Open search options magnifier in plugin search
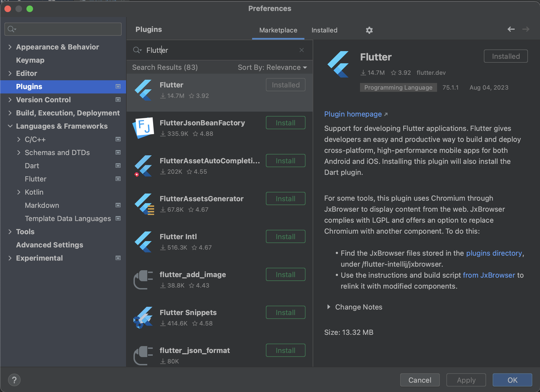This screenshot has height=392, width=540. tap(137, 50)
